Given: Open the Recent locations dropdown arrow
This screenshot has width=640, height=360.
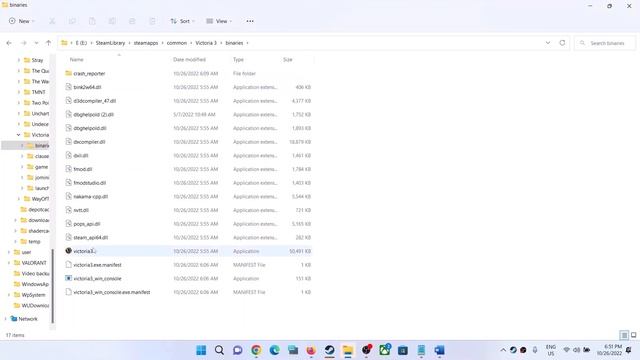Looking at the screenshot, I should [x=36, y=43].
